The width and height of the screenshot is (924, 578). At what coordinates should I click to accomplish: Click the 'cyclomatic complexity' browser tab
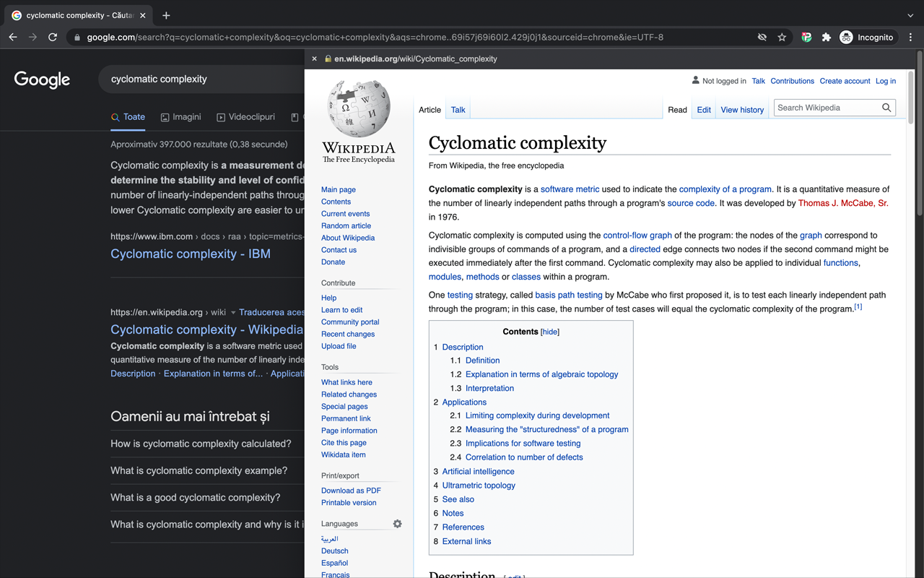click(x=77, y=15)
